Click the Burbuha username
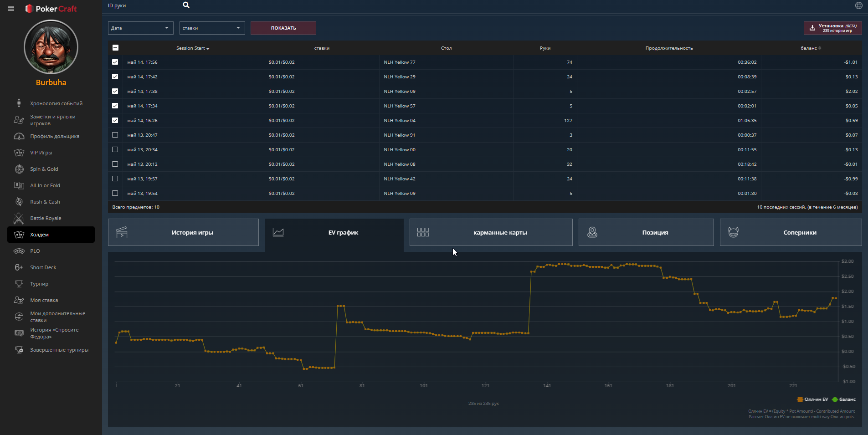The image size is (868, 435). (51, 82)
